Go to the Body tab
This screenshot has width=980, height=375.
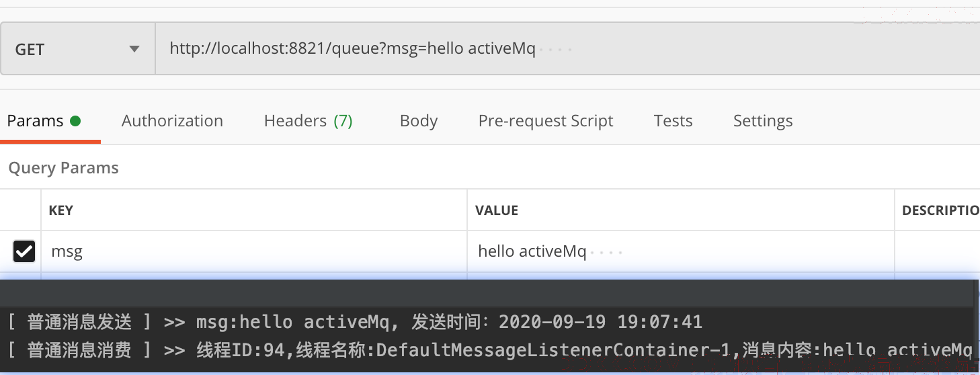(x=419, y=121)
